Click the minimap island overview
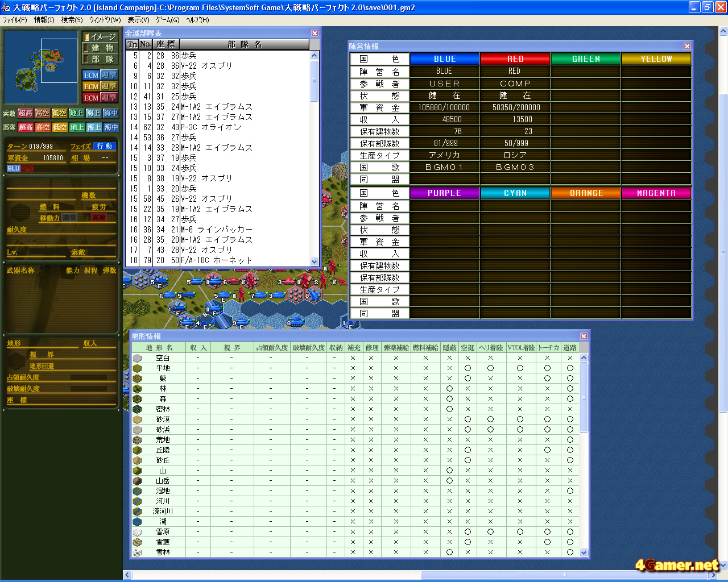728x582 pixels. [x=41, y=67]
